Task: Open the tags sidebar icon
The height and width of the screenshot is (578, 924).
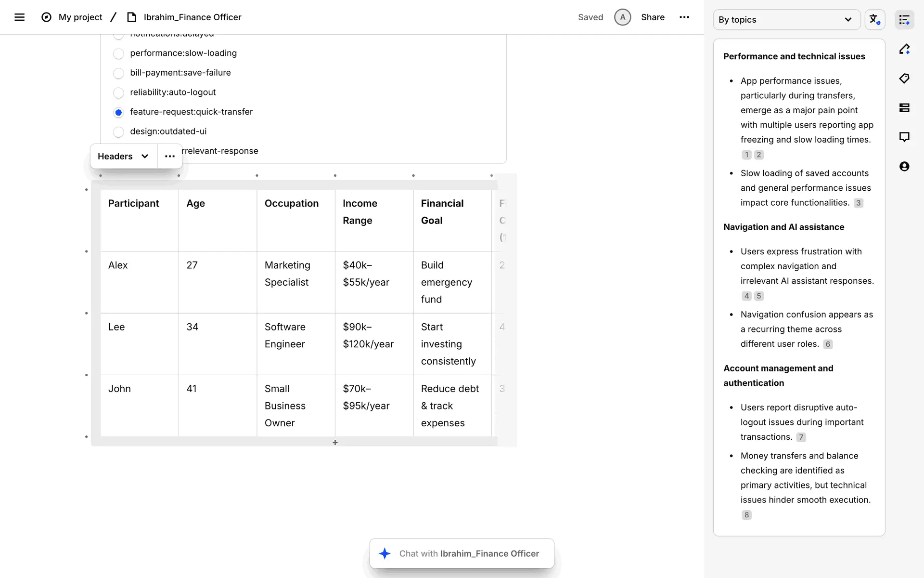Action: click(904, 79)
